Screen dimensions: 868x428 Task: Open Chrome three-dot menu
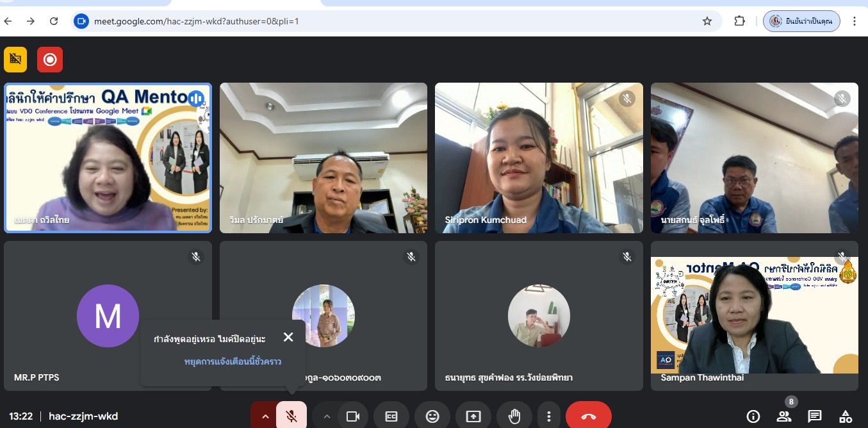point(855,21)
